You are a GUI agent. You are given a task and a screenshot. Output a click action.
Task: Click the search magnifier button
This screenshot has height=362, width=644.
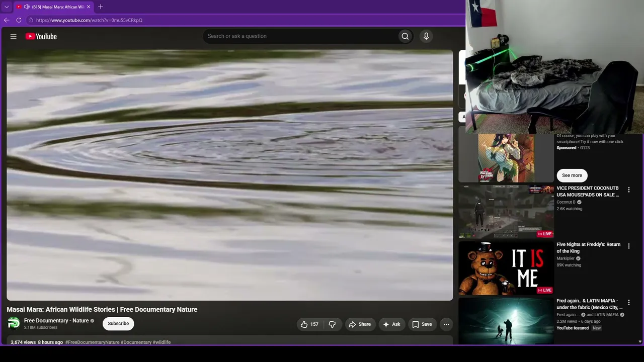point(405,36)
